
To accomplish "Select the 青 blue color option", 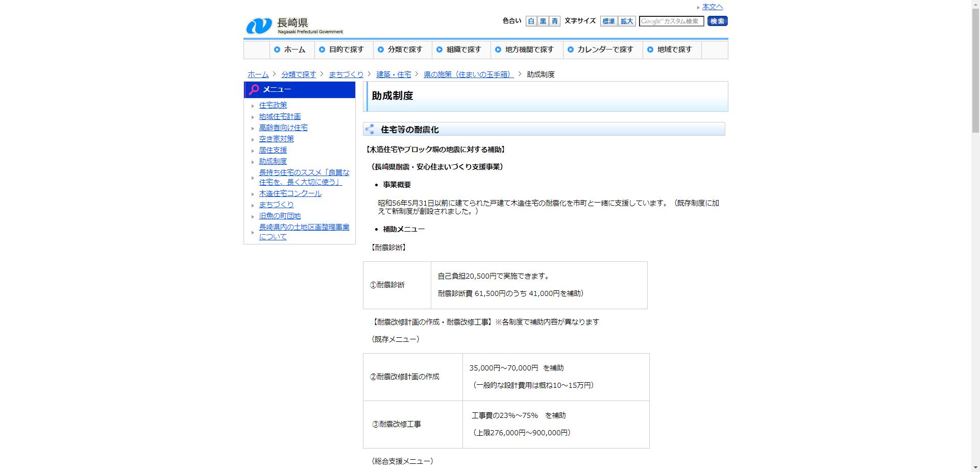I will tap(554, 21).
